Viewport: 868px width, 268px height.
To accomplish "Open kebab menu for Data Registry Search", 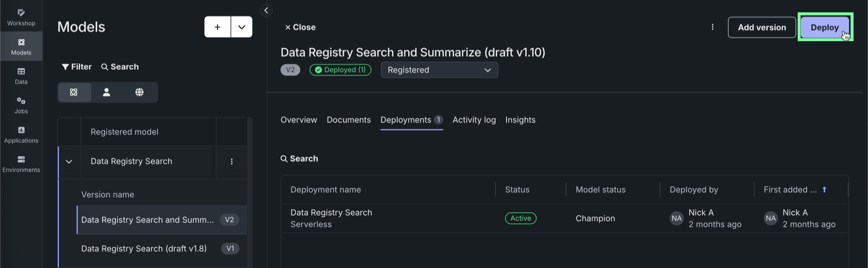I will 231,162.
